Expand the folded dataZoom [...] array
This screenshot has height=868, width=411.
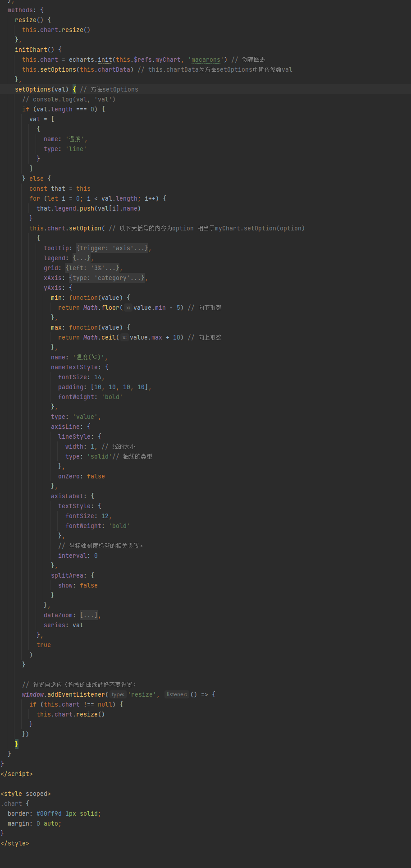pyautogui.click(x=89, y=615)
